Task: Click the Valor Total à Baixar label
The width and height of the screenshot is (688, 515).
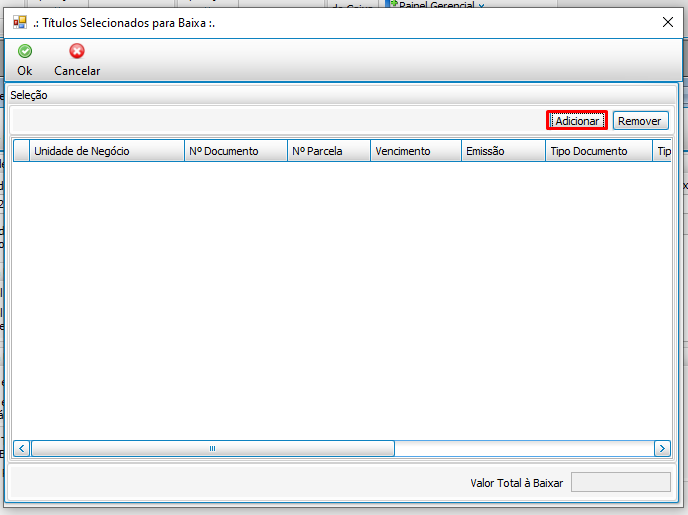Action: tap(516, 483)
